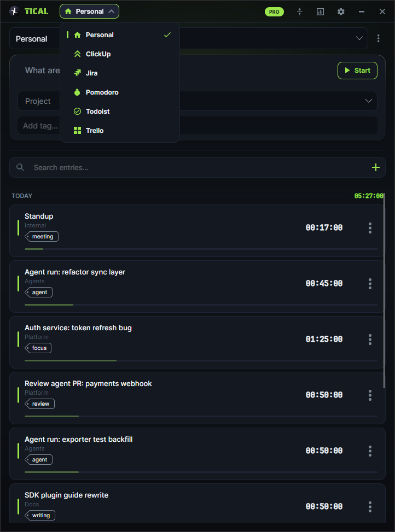Click the PRO badge

tap(274, 11)
